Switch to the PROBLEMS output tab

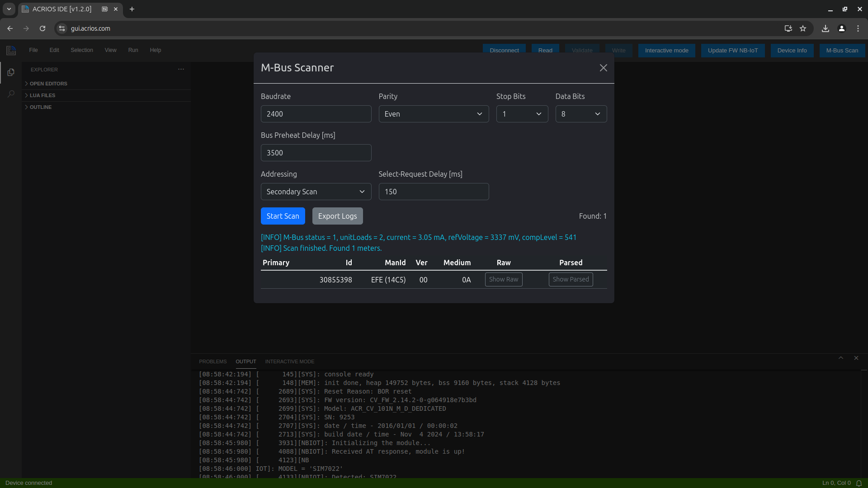213,361
